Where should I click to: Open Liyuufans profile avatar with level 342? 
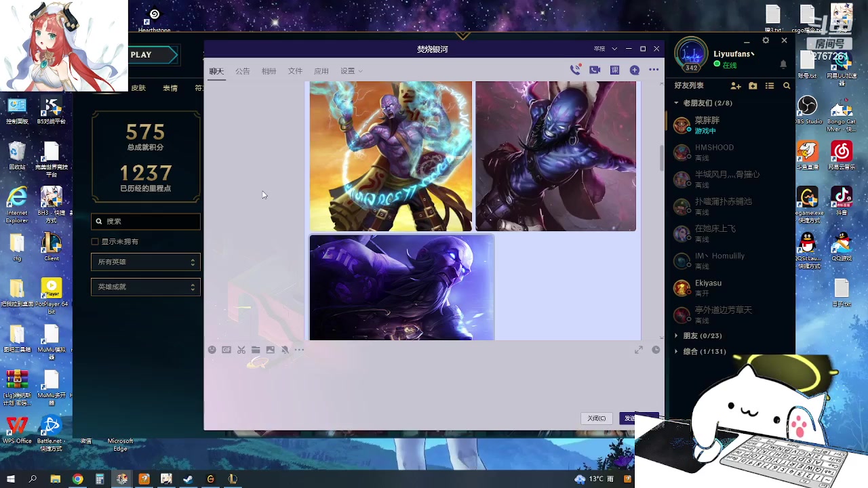[x=691, y=54]
